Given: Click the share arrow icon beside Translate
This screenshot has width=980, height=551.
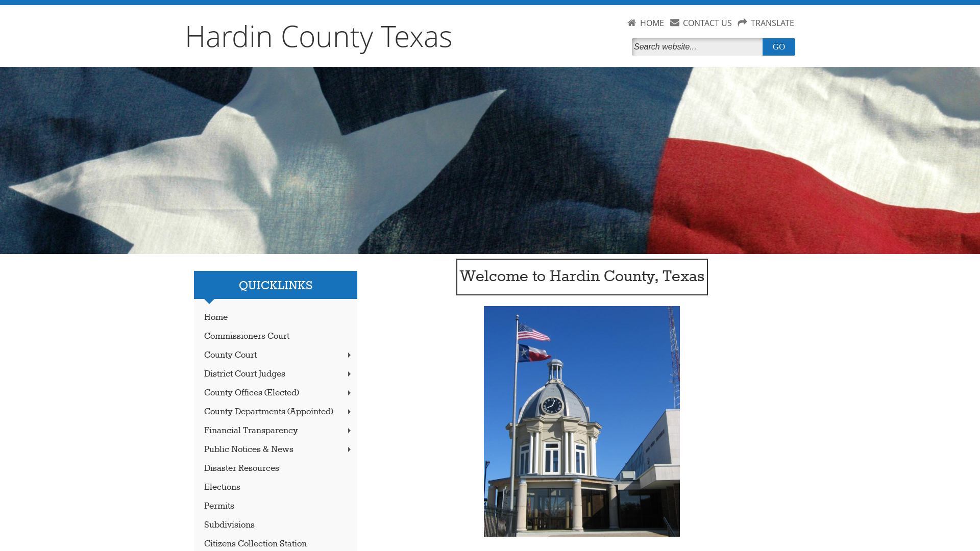Looking at the screenshot, I should click(x=742, y=23).
